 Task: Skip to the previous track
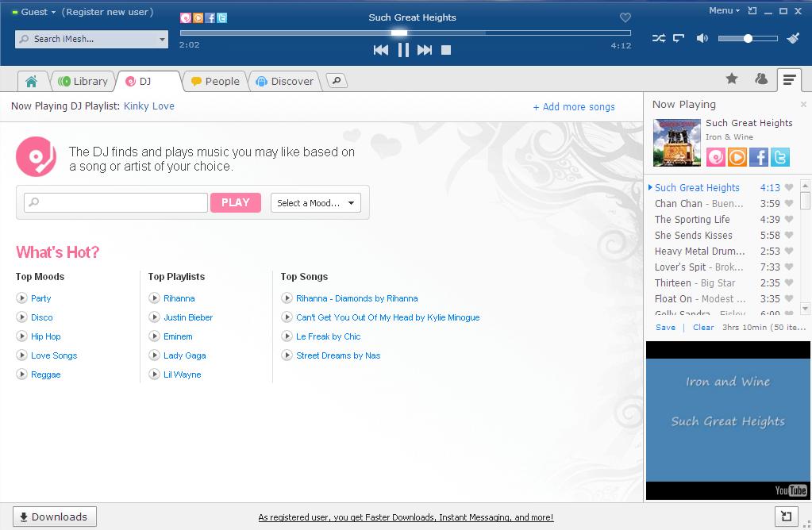[x=381, y=50]
